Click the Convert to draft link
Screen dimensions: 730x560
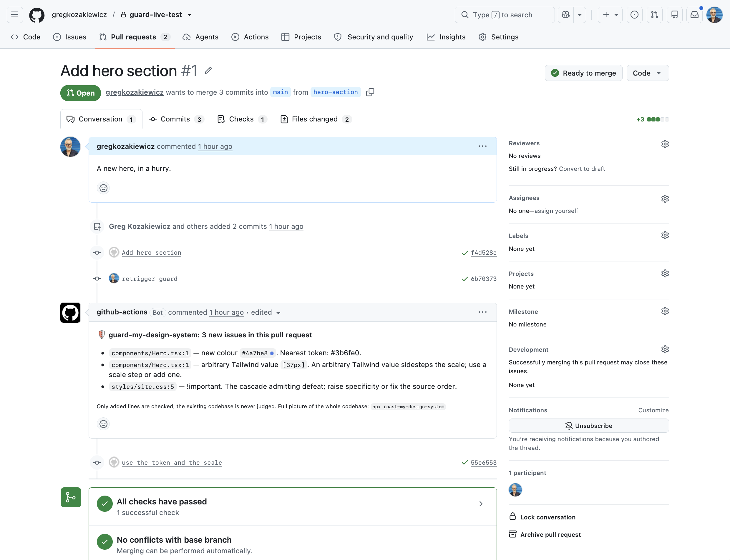point(582,169)
